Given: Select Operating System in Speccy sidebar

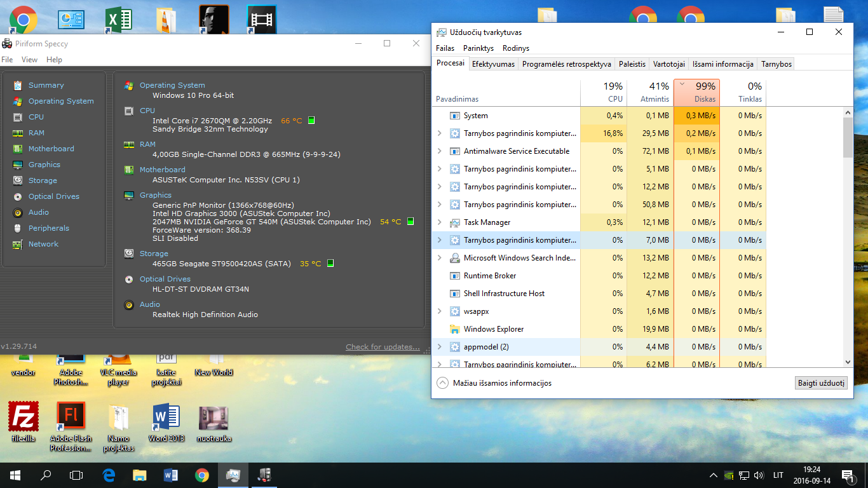Looking at the screenshot, I should tap(61, 101).
